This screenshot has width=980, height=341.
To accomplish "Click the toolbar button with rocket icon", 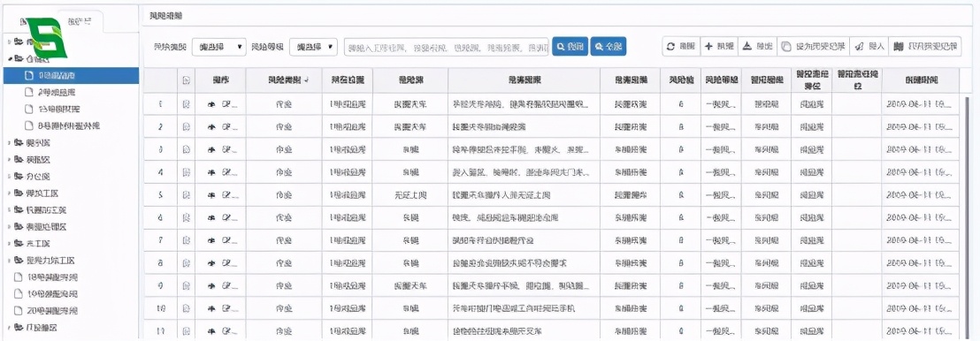I will coord(869,46).
